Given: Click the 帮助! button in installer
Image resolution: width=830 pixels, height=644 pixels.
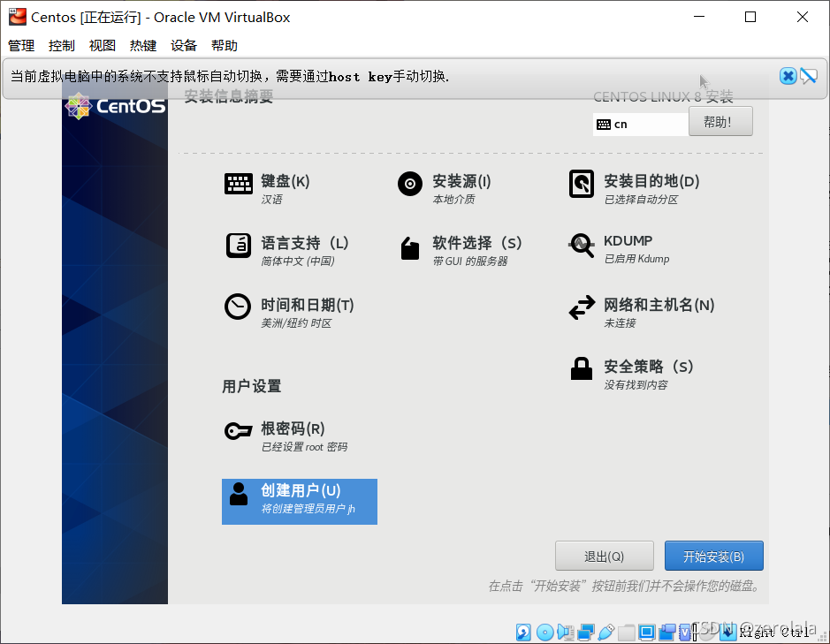Looking at the screenshot, I should click(x=720, y=122).
